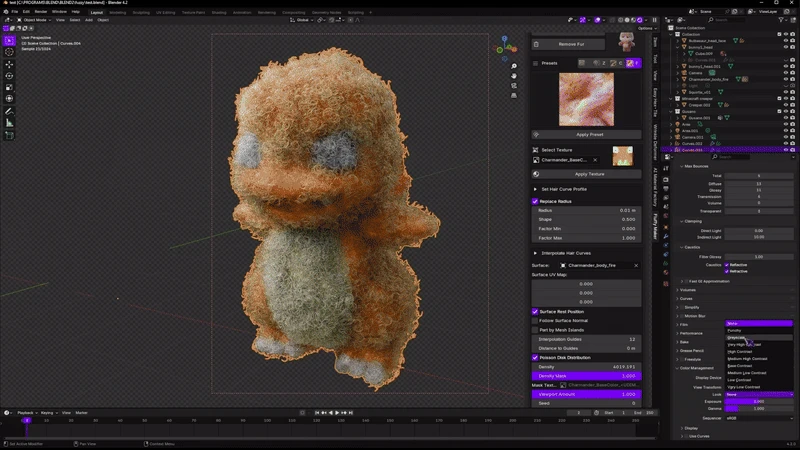
Task: Select the Measure tool
Action: pyautogui.click(x=9, y=123)
